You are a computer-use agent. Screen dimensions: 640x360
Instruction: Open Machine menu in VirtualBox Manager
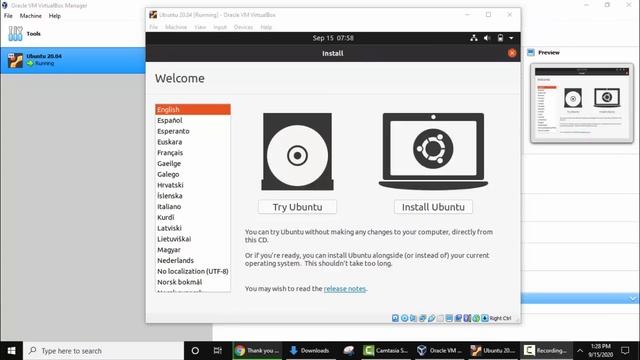[x=31, y=16]
